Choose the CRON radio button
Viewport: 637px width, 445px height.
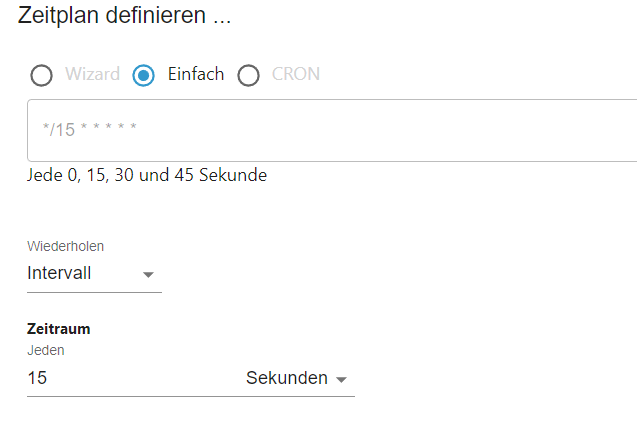pos(248,75)
